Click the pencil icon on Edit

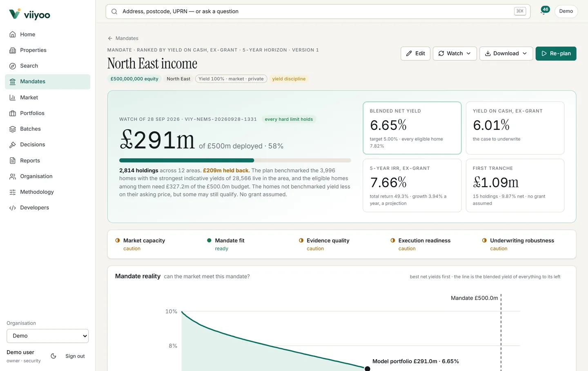[409, 53]
